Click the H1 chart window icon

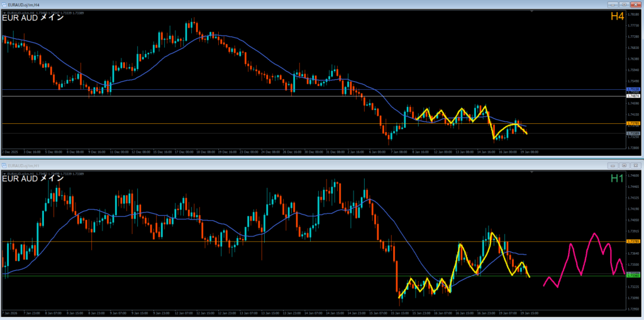(x=5, y=165)
